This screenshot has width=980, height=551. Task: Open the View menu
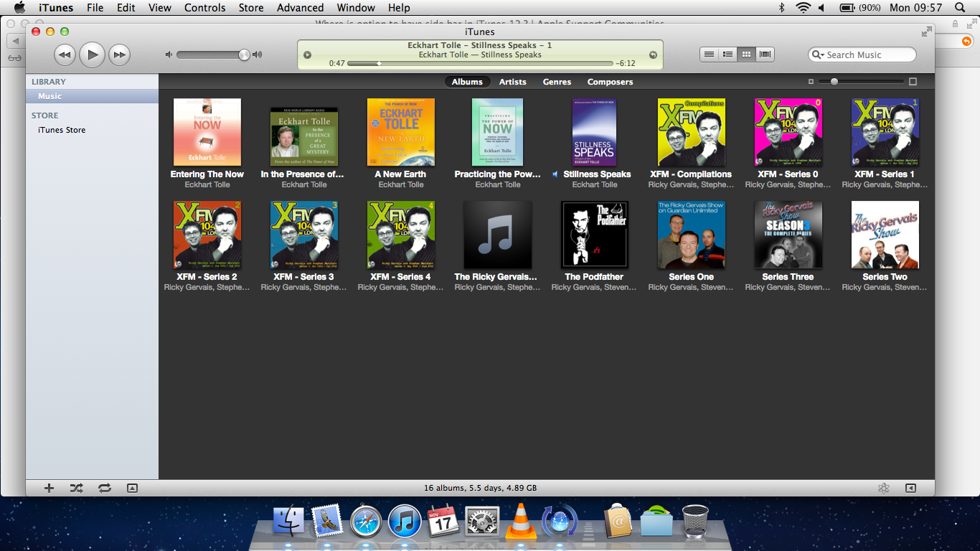point(160,8)
